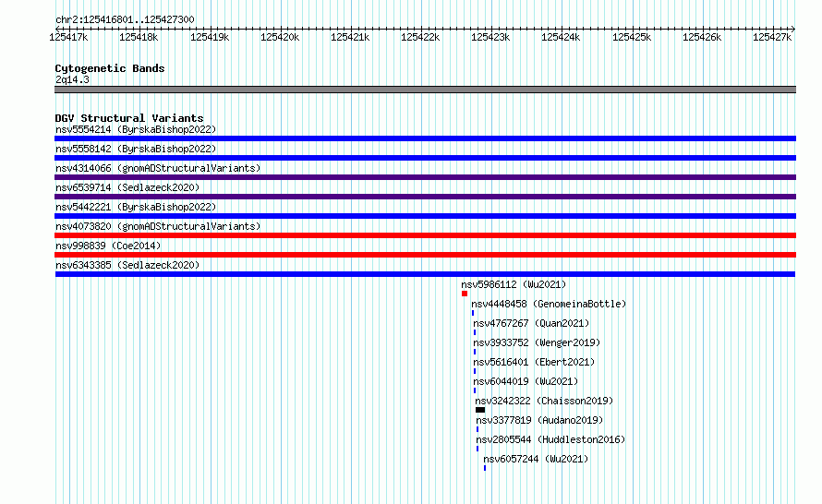The width and height of the screenshot is (822, 504).
Task: Click the 125426k ruler label
Action: [702, 37]
